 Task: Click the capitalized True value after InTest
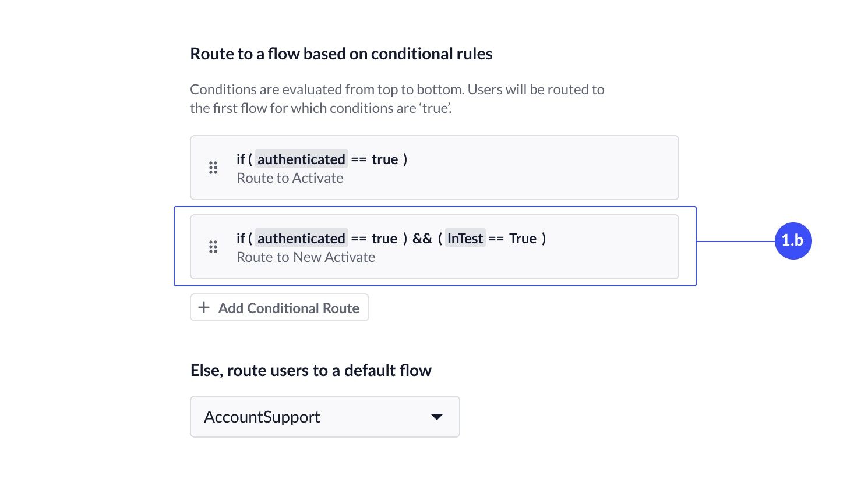point(523,239)
